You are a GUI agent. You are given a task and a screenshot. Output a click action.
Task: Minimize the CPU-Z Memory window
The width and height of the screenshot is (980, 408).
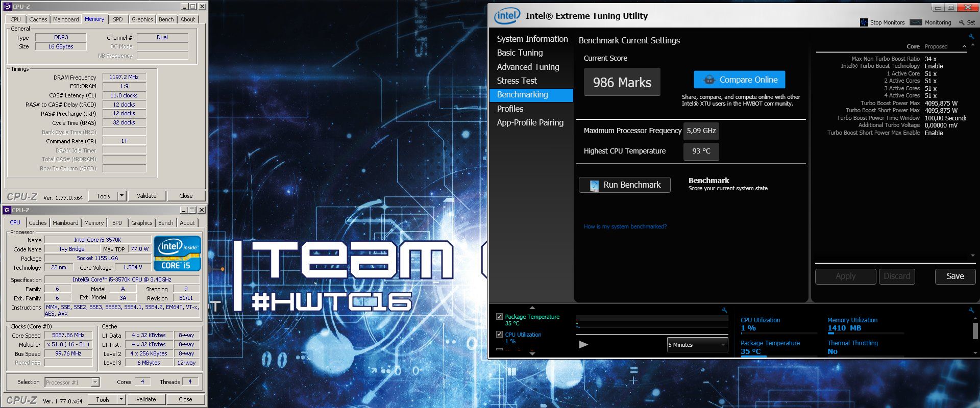click(x=184, y=7)
